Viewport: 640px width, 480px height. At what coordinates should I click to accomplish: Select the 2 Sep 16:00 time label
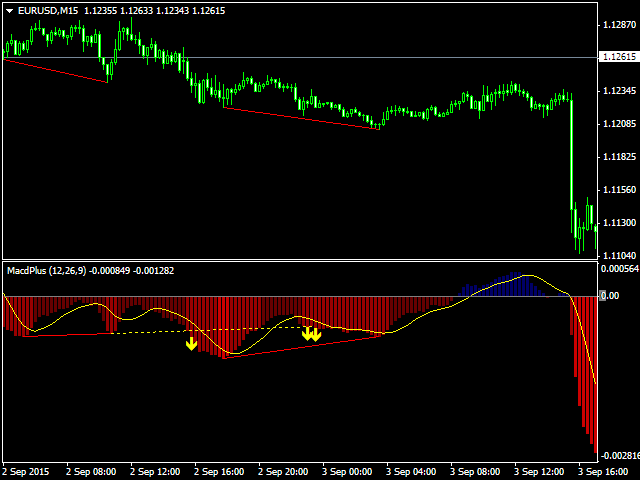point(219,472)
